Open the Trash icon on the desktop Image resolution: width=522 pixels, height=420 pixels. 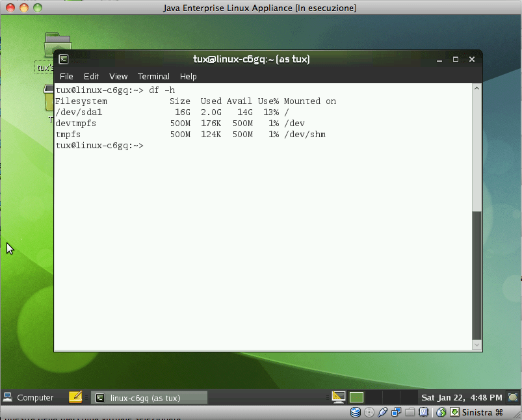(49, 98)
